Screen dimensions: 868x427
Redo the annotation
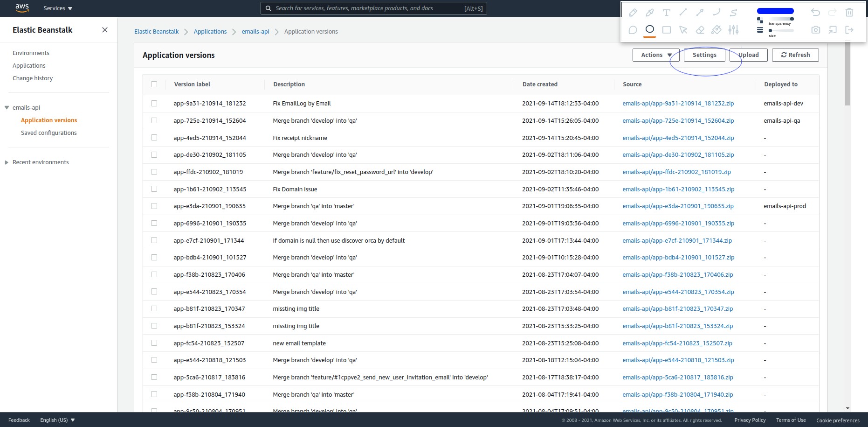833,13
